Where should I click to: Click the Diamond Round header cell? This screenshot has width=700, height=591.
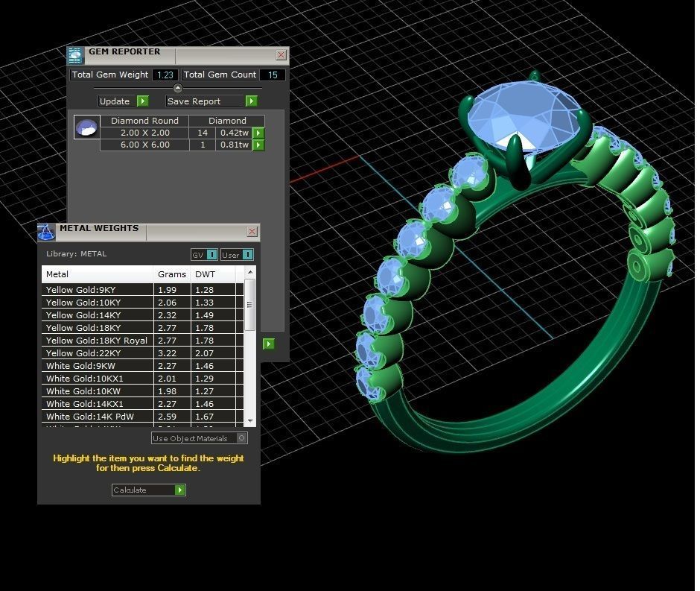click(144, 121)
